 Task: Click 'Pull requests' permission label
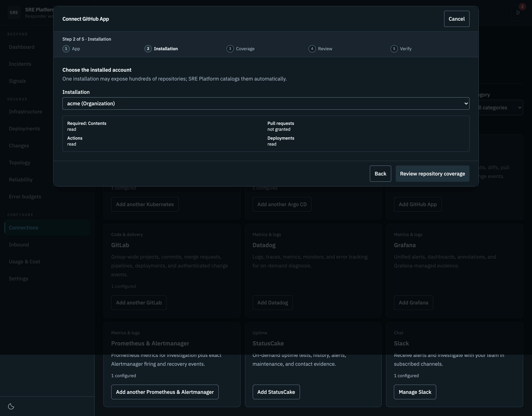(x=281, y=123)
